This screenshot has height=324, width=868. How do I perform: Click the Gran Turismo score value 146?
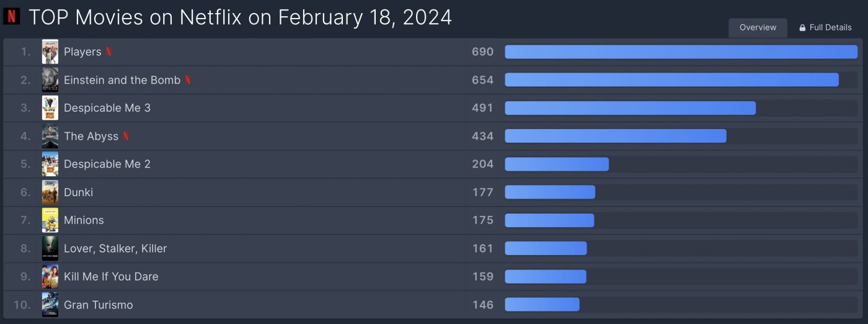tap(483, 305)
